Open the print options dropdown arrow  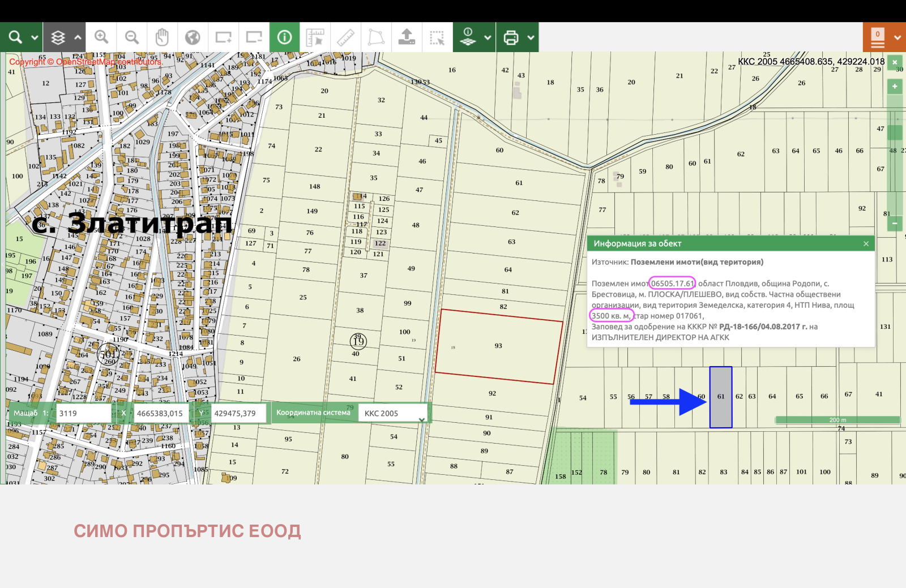531,38
